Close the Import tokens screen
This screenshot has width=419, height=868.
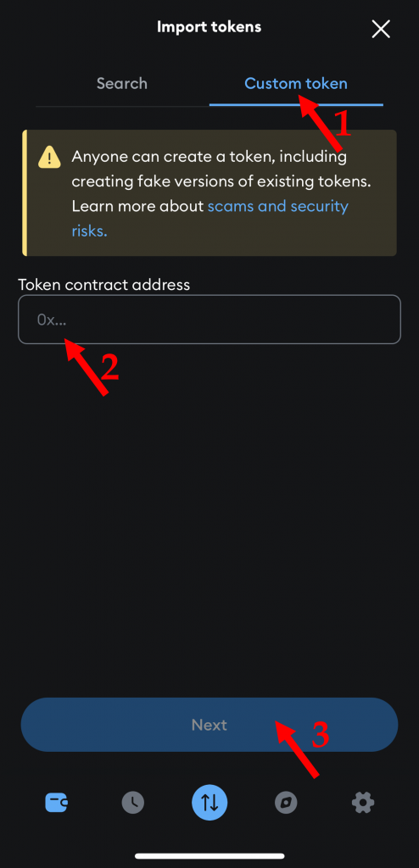coord(381,29)
